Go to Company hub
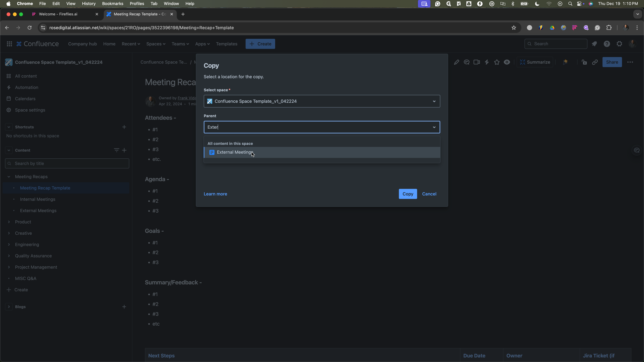 pyautogui.click(x=83, y=44)
